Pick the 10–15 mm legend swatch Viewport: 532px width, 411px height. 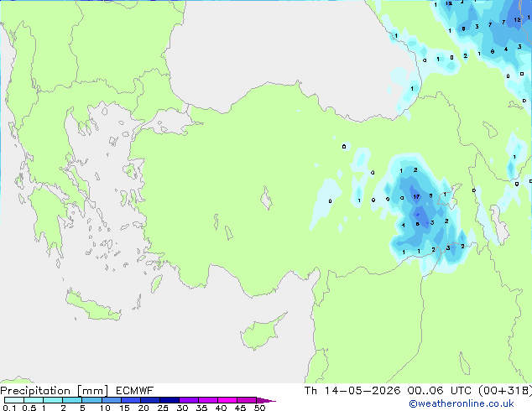pos(111,400)
